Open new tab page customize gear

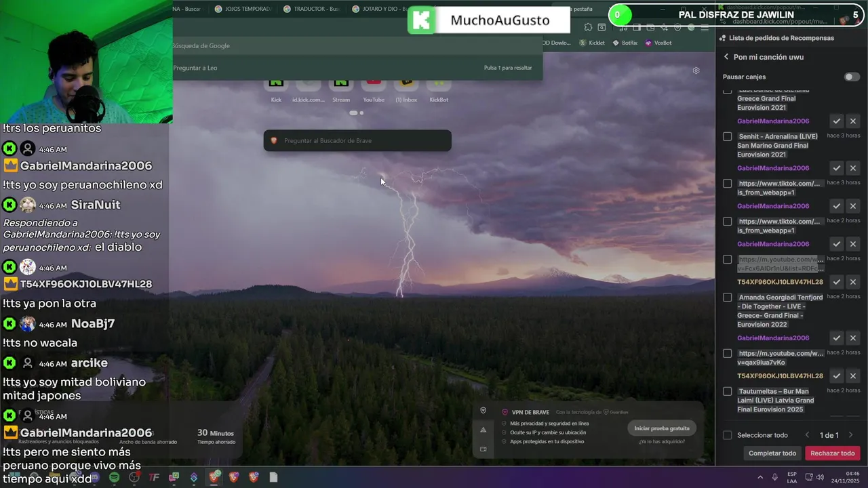tap(696, 70)
